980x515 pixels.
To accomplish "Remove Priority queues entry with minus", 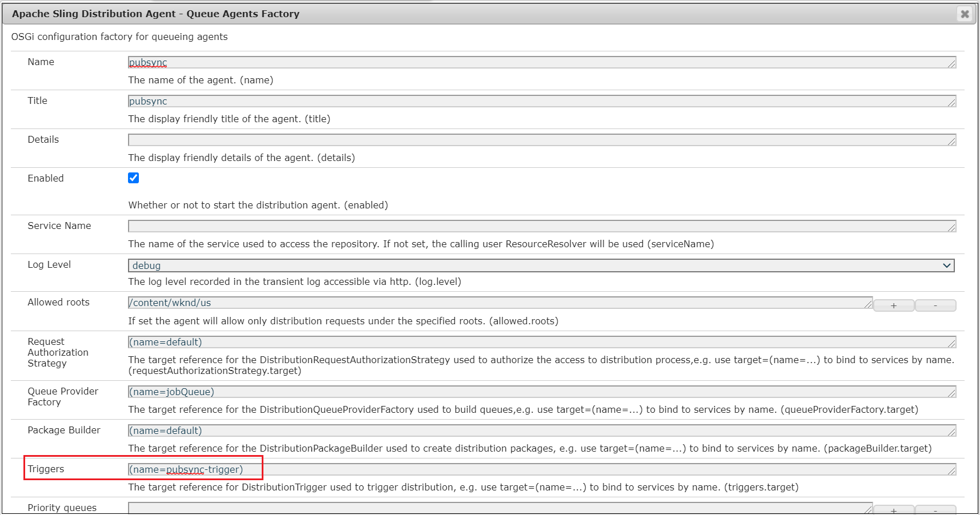I will (935, 510).
